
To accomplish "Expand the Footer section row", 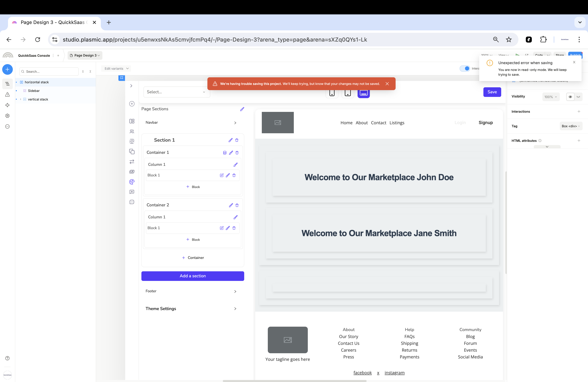I will coord(235,291).
